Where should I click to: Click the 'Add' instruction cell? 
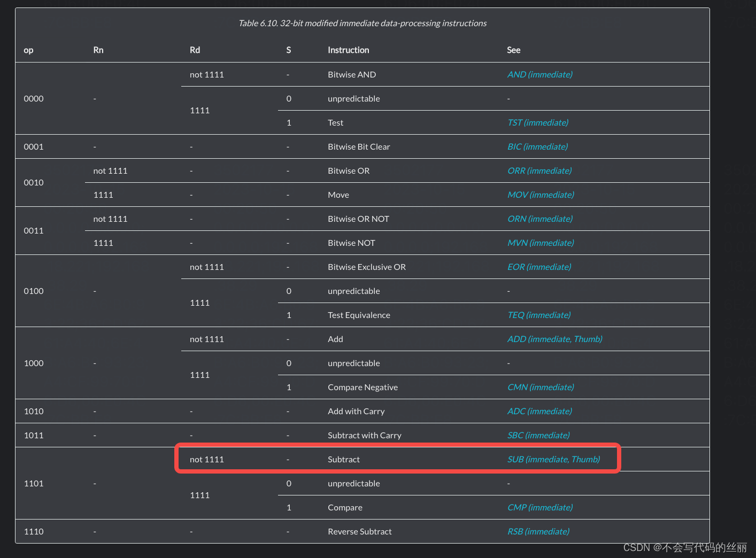(335, 339)
